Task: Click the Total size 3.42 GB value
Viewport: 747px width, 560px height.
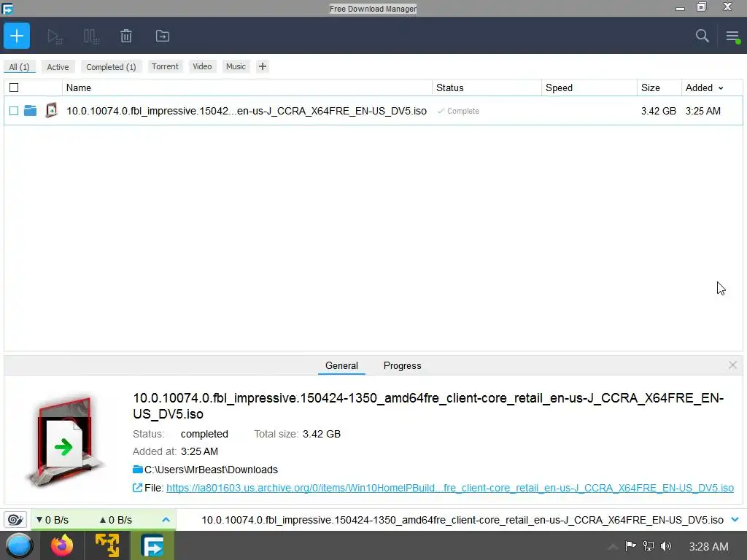Action: coord(322,434)
